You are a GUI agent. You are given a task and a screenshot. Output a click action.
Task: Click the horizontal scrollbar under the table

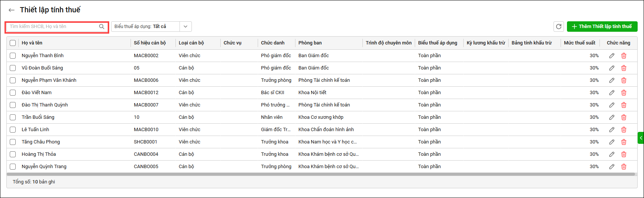pyautogui.click(x=321, y=174)
